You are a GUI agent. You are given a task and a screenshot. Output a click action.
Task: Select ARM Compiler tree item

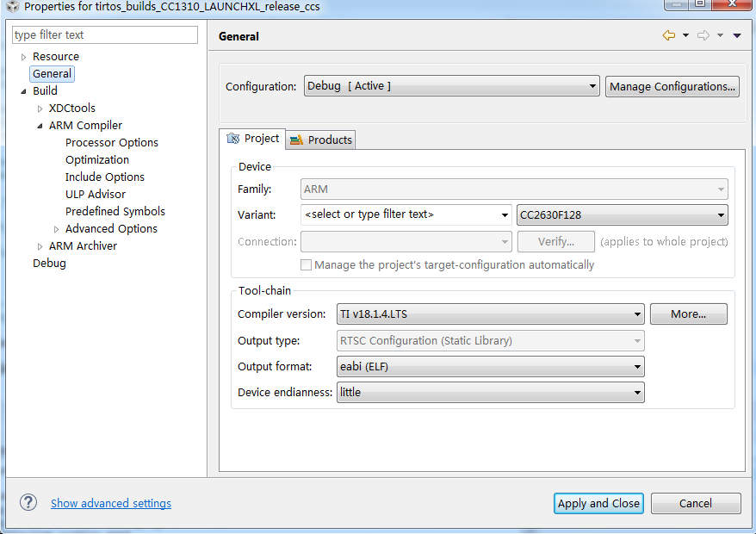pyautogui.click(x=85, y=126)
